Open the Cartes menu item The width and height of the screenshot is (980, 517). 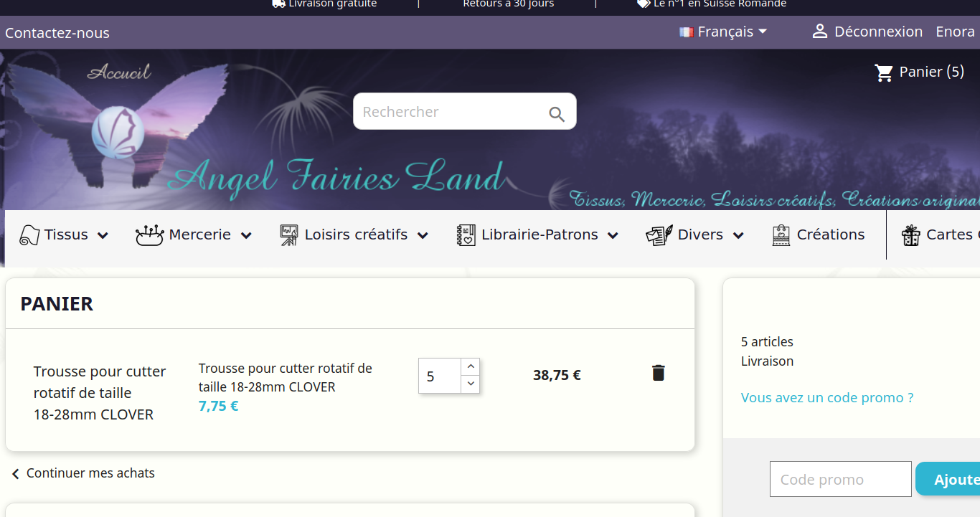coord(941,234)
